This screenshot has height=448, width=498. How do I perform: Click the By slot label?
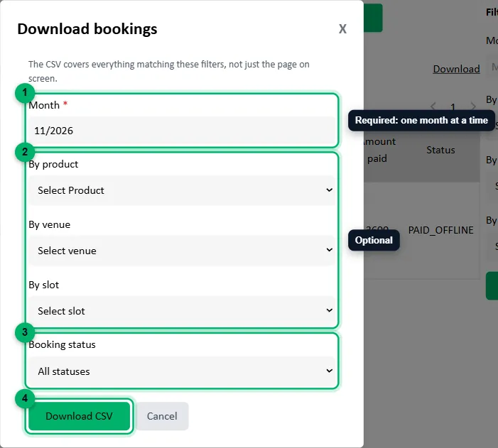(43, 285)
